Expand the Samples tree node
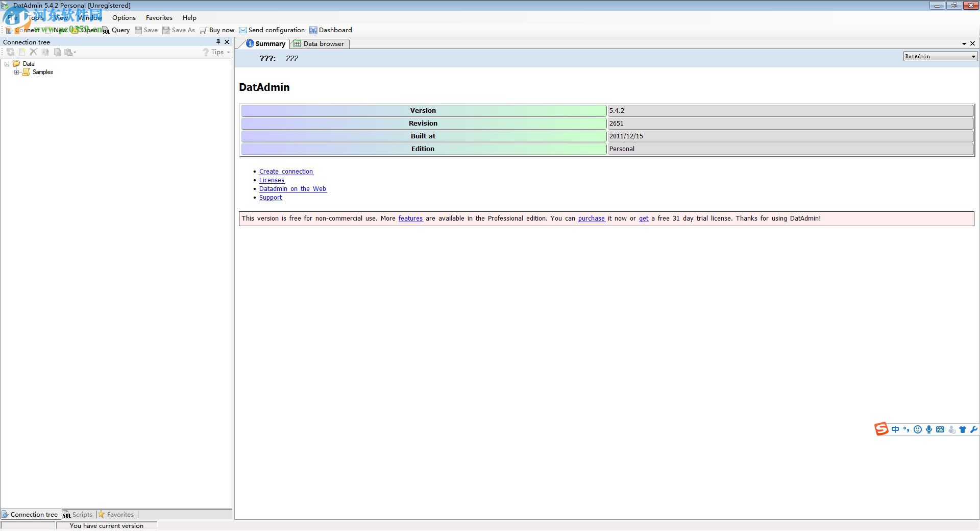This screenshot has width=980, height=531. click(x=17, y=72)
